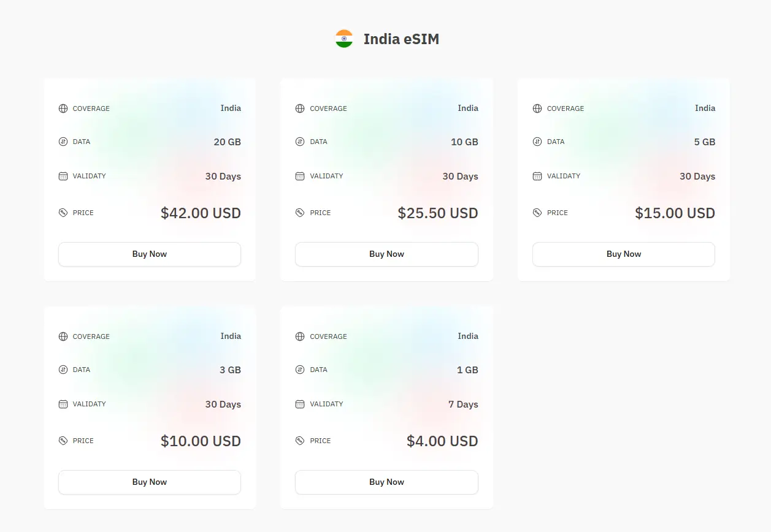Image resolution: width=771 pixels, height=532 pixels.
Task: Select the 7 Days validity label
Action: coord(463,404)
